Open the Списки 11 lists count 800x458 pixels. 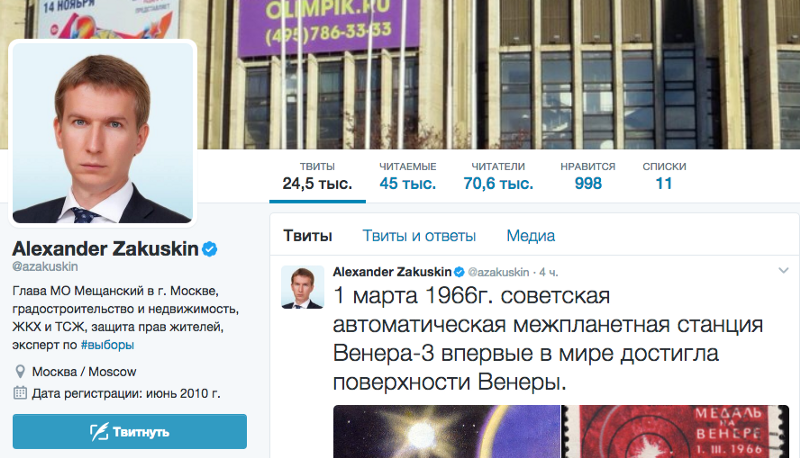(x=664, y=176)
